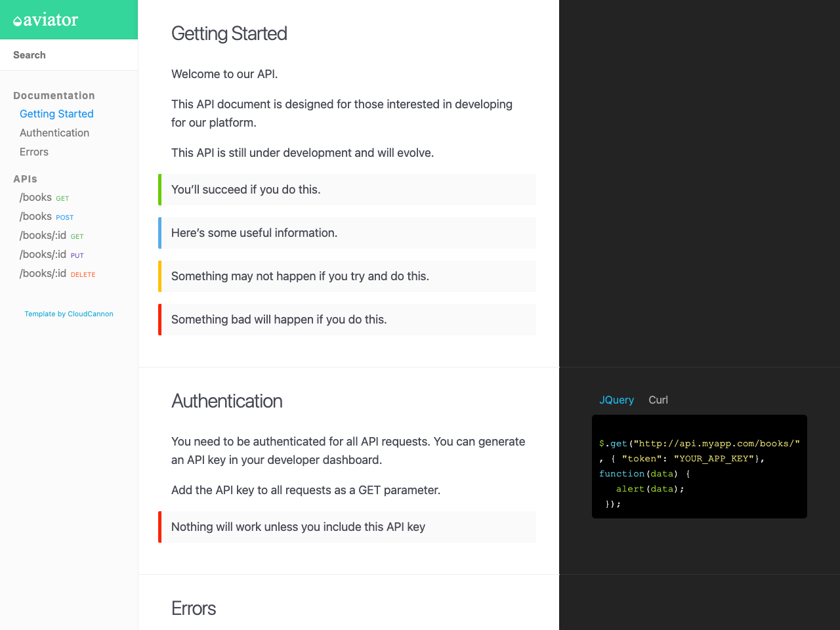Click the Authentication section heading
The image size is (840, 630).
[227, 401]
